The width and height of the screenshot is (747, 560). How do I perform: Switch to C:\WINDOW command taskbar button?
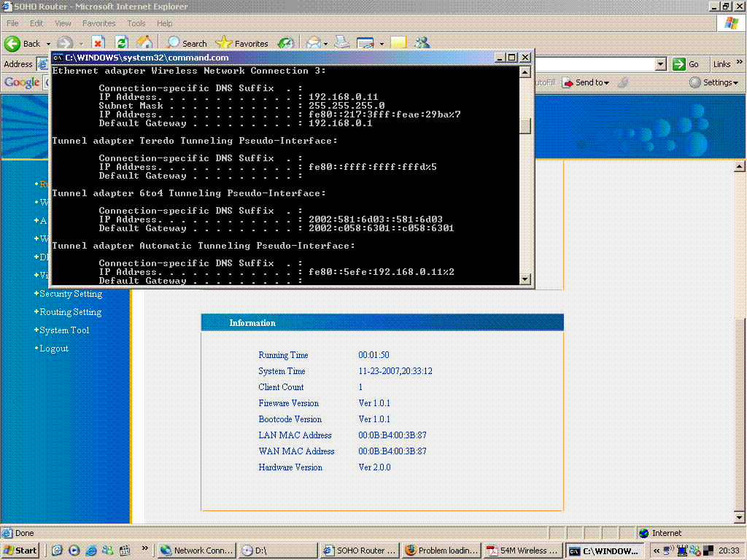tap(605, 551)
